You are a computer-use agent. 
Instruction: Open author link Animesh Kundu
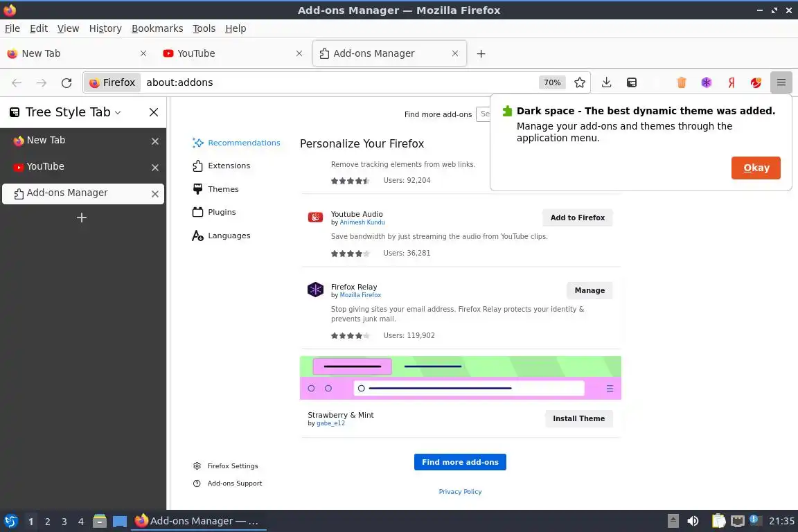pyautogui.click(x=362, y=222)
